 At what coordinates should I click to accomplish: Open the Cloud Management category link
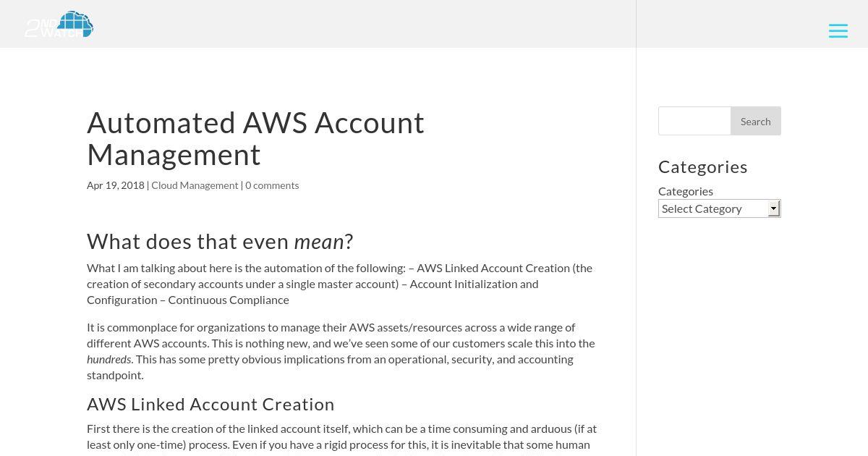click(x=195, y=185)
